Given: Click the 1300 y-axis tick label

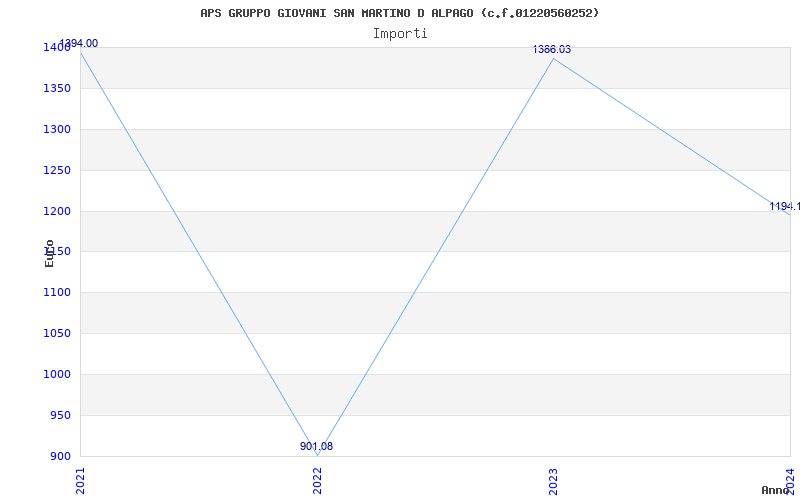Looking at the screenshot, I should click(x=57, y=130).
